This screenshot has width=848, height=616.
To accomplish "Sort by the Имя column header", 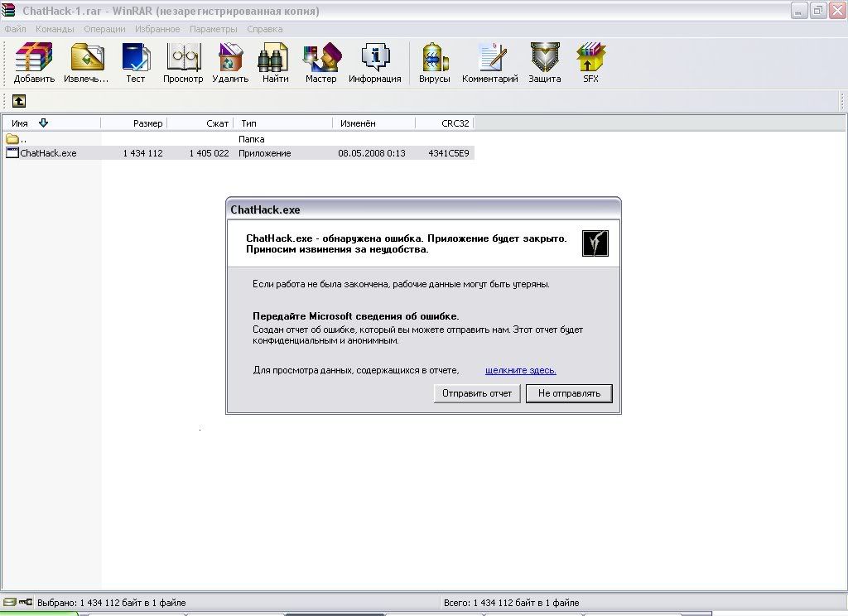I will coord(51,123).
